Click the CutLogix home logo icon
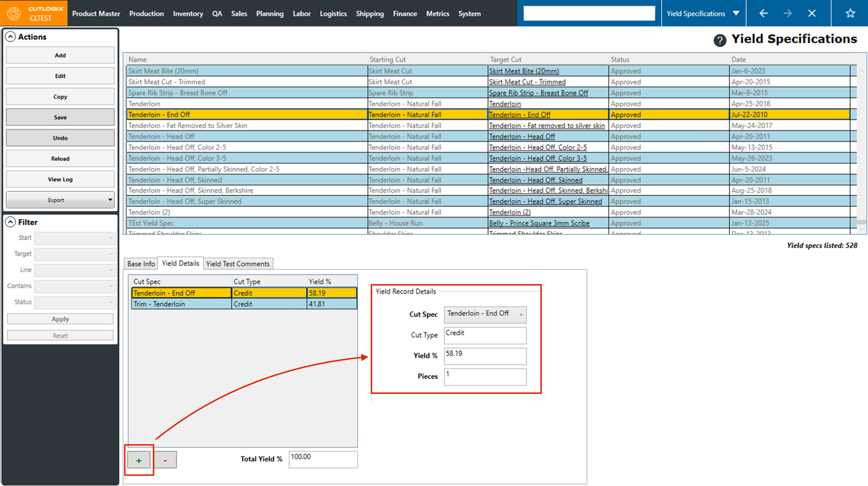 14,13
